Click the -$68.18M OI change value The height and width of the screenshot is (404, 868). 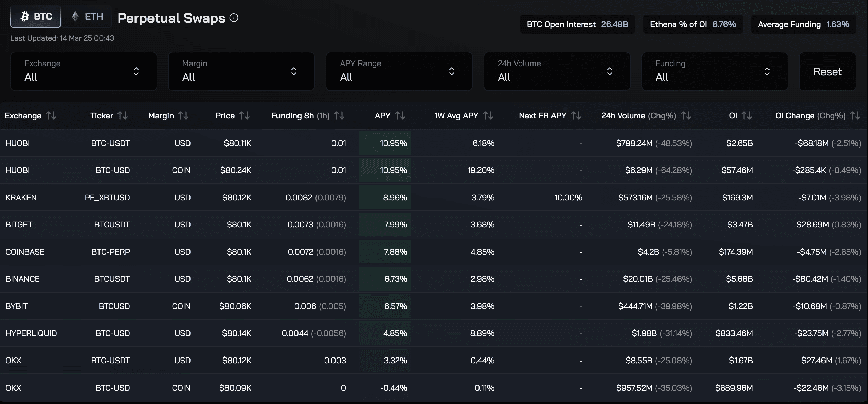coord(812,143)
